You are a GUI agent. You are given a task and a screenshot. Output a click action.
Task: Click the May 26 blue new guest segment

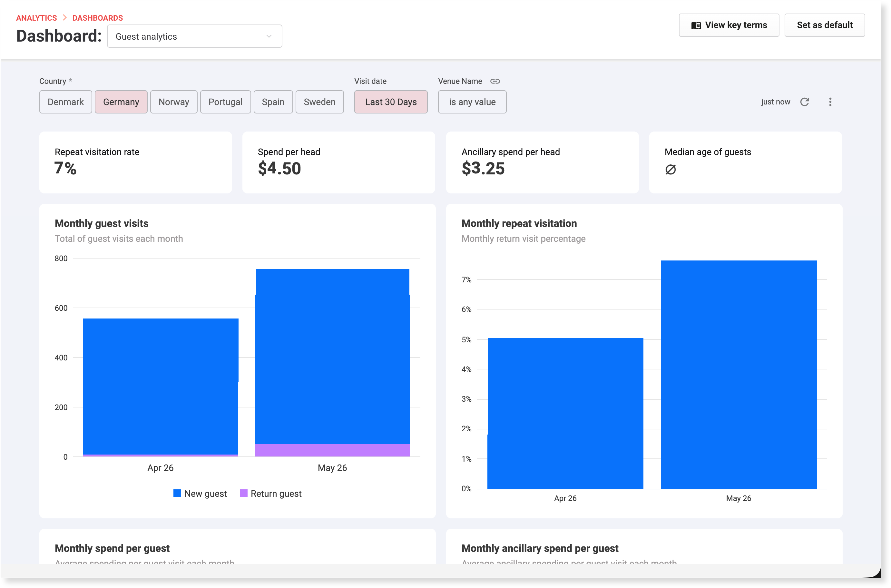pos(333,357)
